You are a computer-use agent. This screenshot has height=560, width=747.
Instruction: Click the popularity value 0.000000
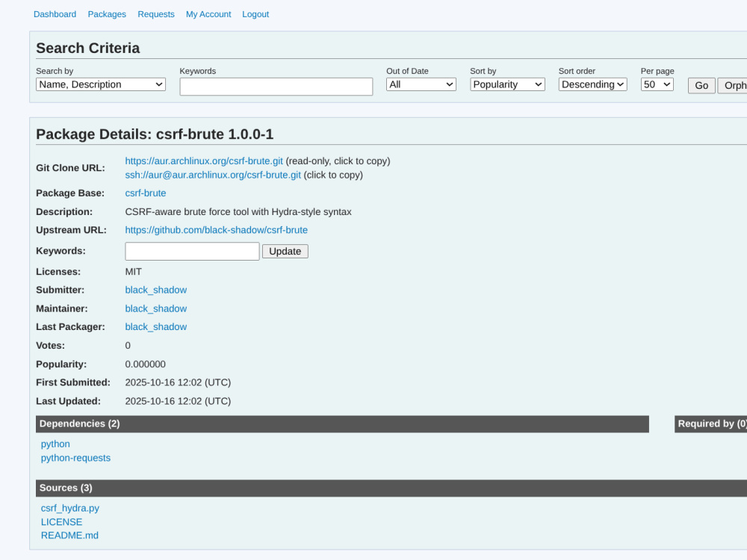(146, 364)
